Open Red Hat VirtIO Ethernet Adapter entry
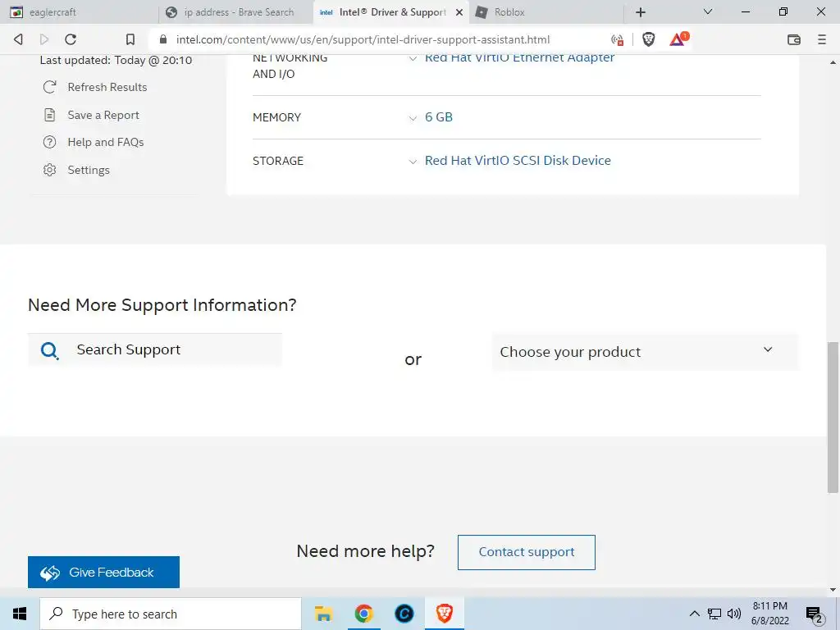 click(x=519, y=58)
